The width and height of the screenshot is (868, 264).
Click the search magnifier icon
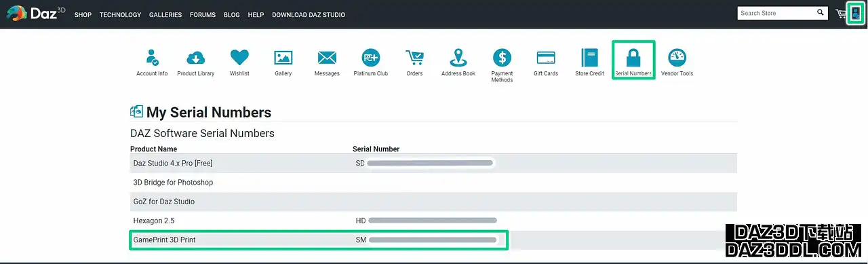point(821,13)
